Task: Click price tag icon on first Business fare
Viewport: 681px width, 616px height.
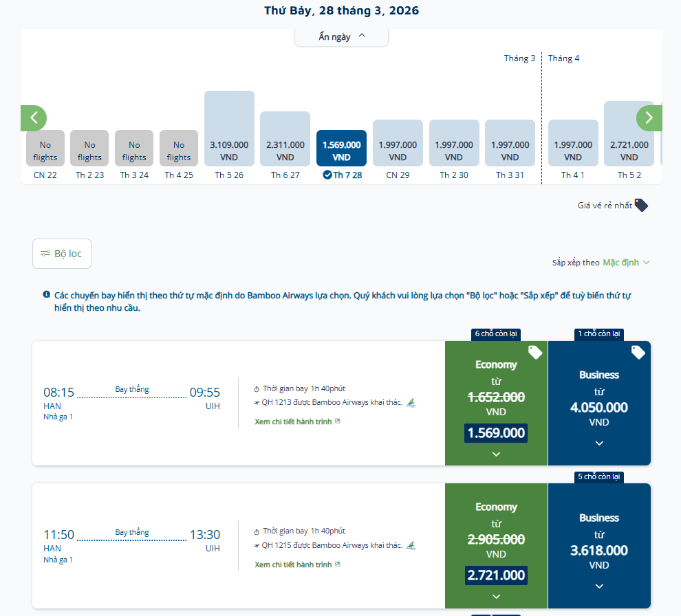Action: [x=638, y=353]
